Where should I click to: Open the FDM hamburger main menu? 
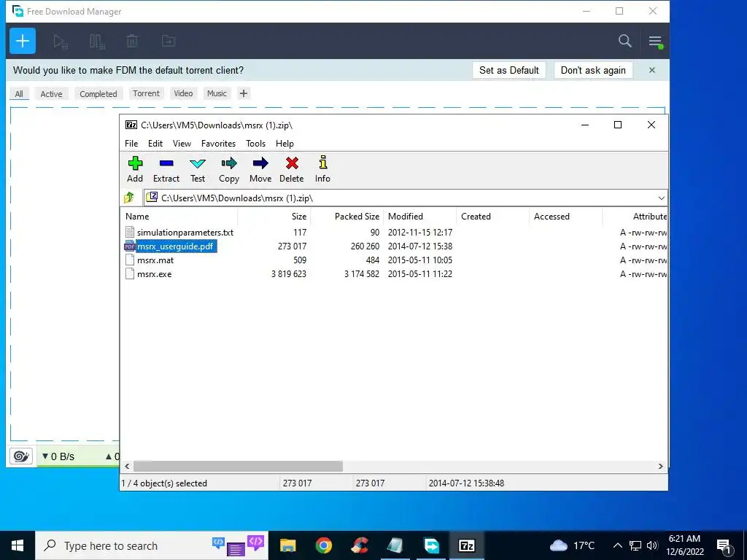point(656,42)
